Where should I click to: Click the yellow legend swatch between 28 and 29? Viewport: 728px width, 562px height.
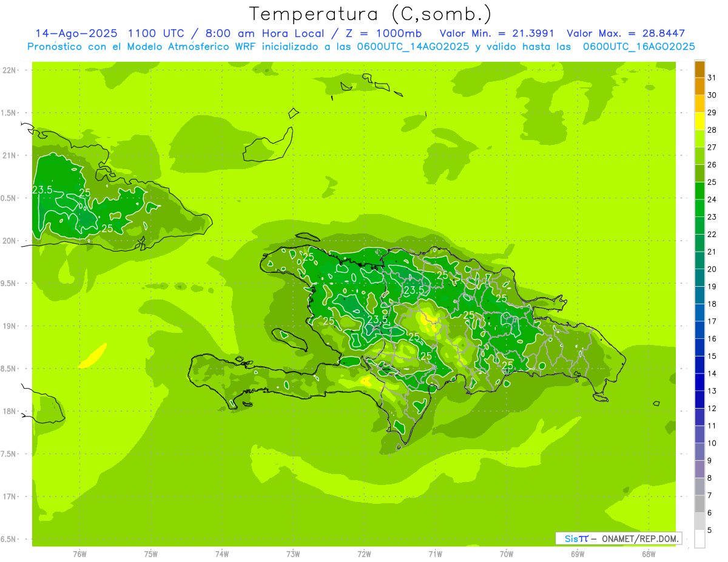click(699, 122)
